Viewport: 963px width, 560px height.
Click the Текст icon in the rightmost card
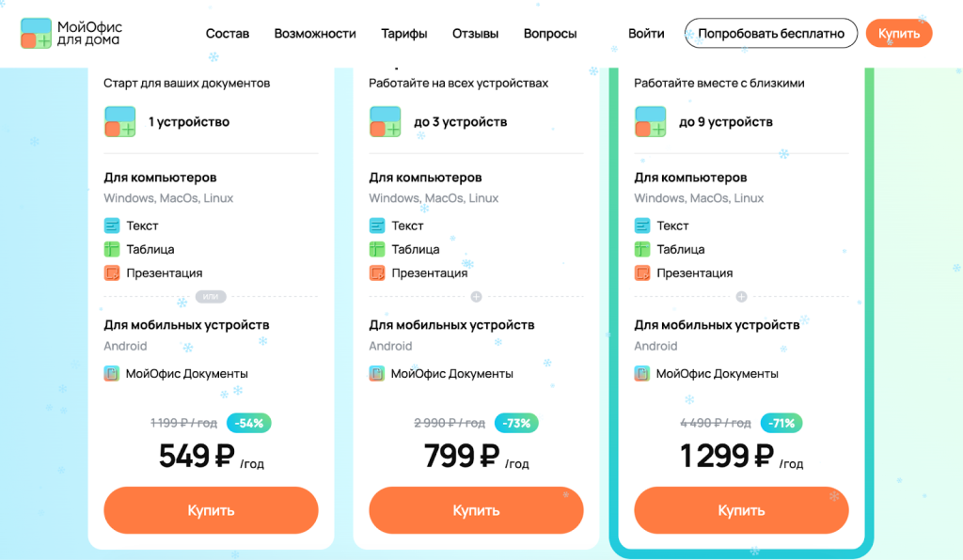point(645,226)
